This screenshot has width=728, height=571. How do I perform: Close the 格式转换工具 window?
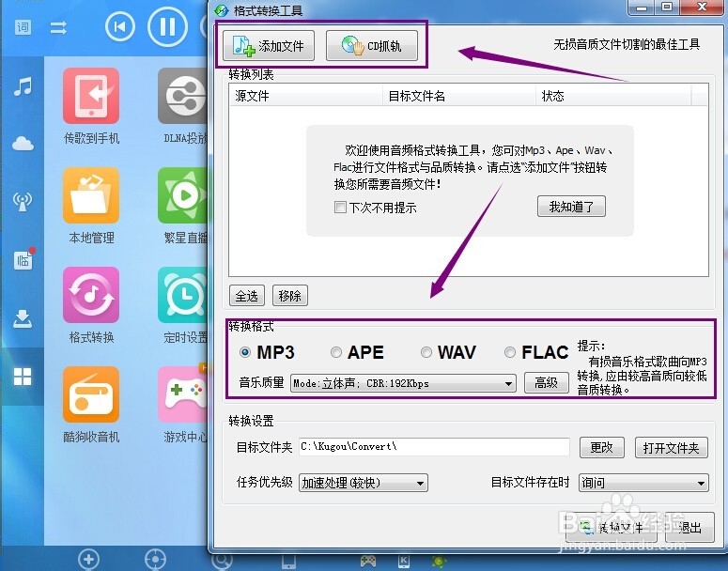(x=703, y=7)
